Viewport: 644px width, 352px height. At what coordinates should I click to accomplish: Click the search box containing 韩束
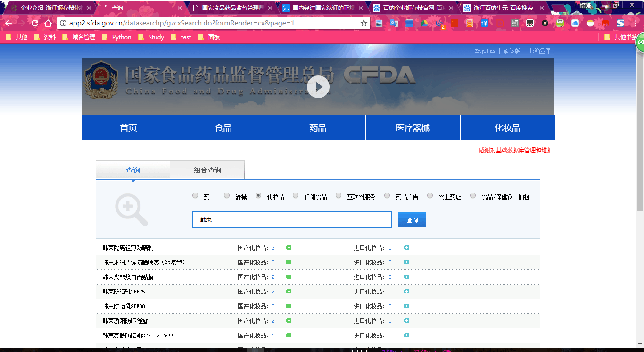(x=292, y=219)
